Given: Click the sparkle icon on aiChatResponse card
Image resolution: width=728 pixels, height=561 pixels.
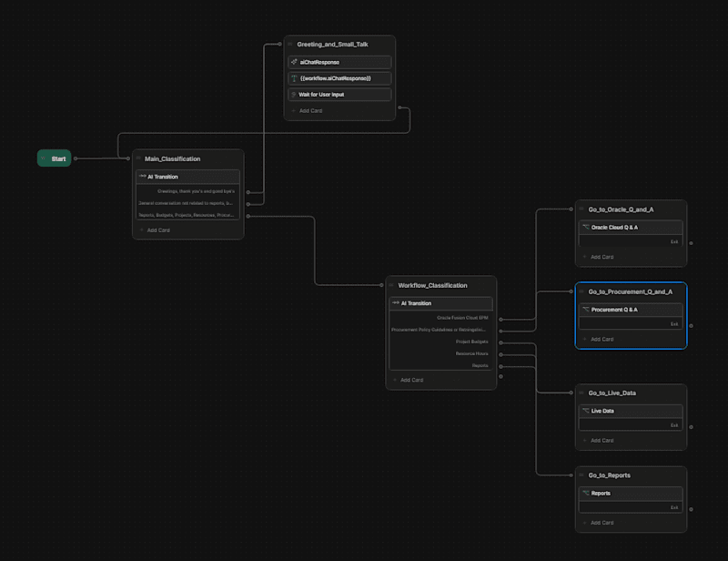Looking at the screenshot, I should (294, 62).
